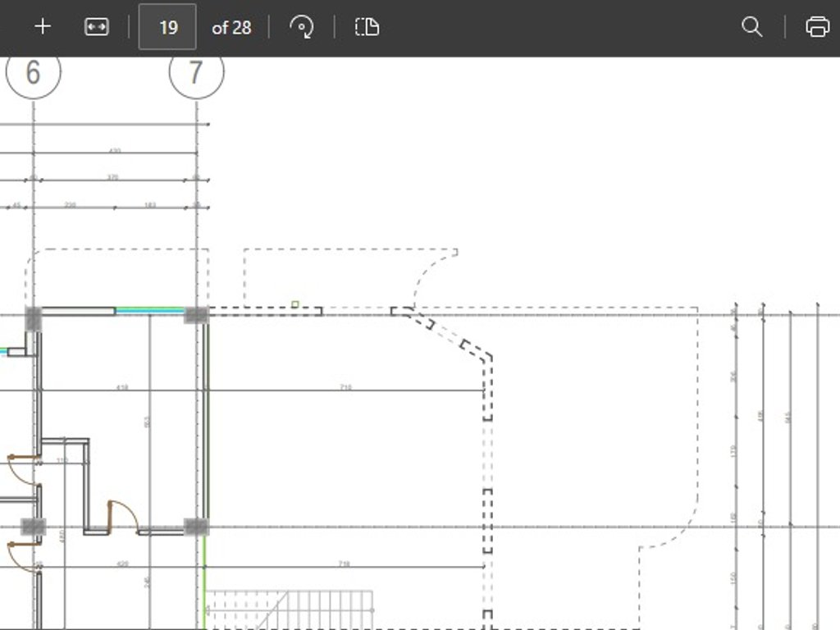The width and height of the screenshot is (840, 630).
Task: Click the door swing in the middle room
Action: tap(123, 515)
